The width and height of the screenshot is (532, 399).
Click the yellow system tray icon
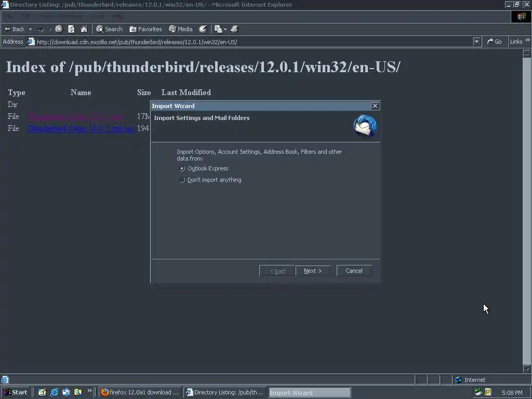487,392
